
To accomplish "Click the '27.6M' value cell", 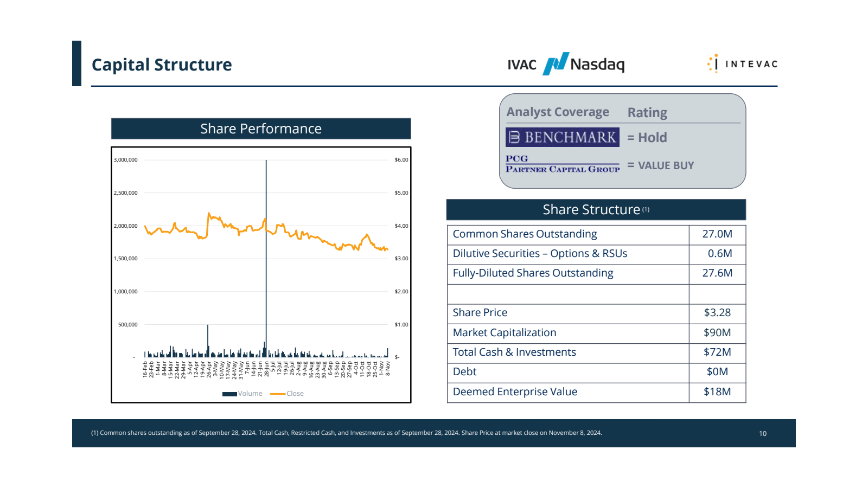I will (x=717, y=274).
